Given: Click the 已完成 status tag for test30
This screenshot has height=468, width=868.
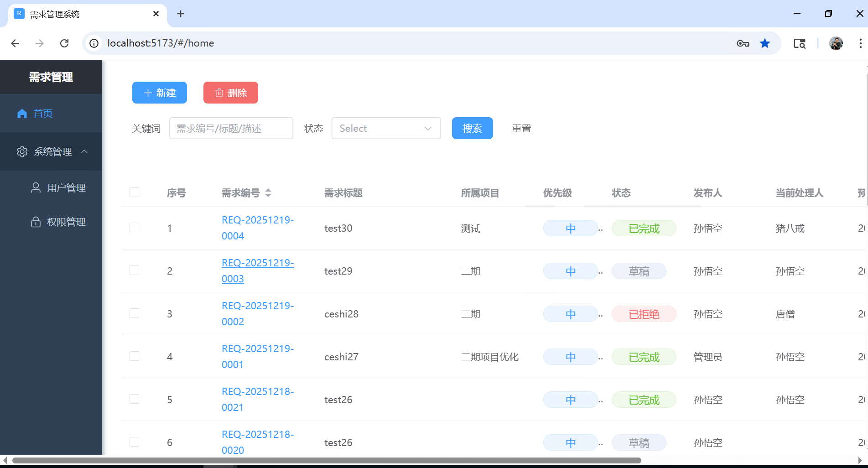Looking at the screenshot, I should pos(644,228).
